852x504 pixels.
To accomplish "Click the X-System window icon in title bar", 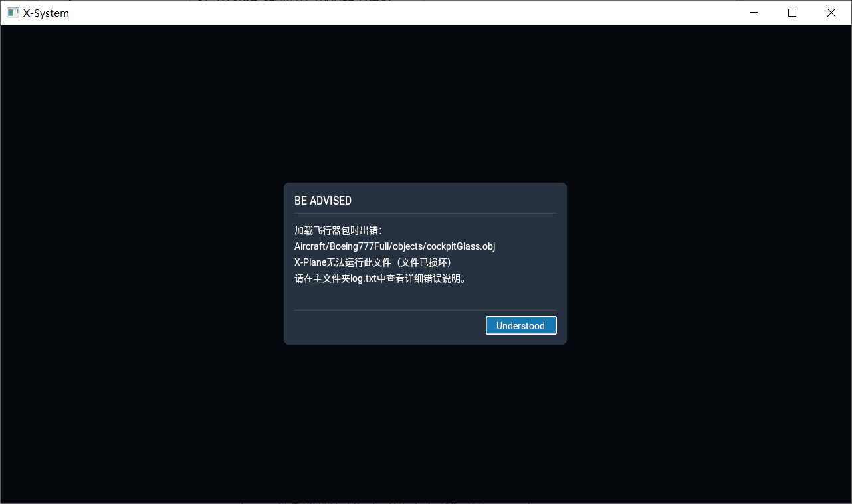I will (x=13, y=13).
